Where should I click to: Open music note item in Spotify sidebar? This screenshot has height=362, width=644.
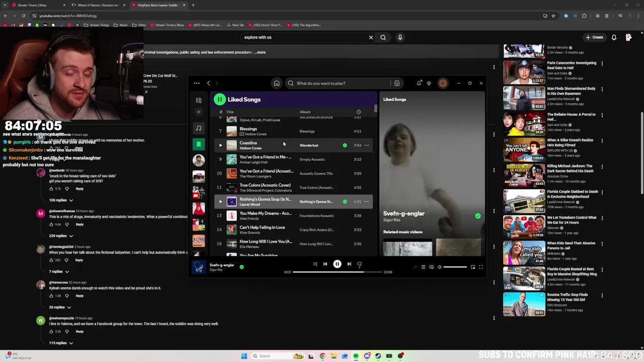198,128
